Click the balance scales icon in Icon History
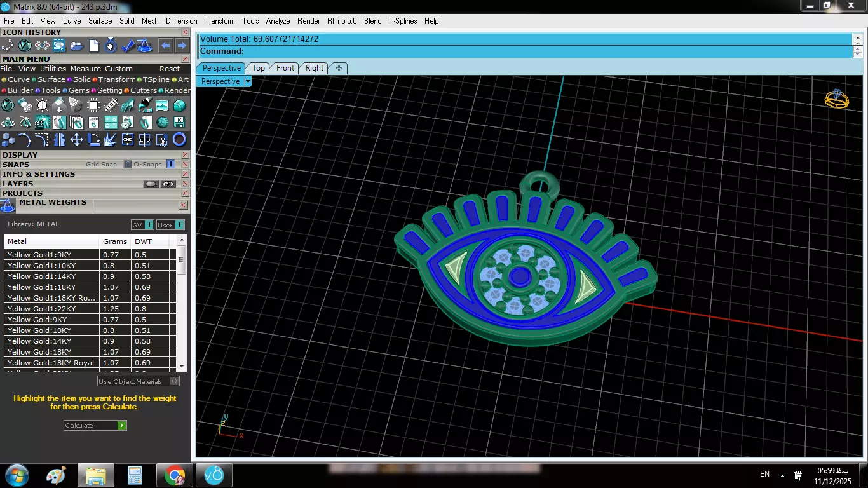 click(x=144, y=46)
